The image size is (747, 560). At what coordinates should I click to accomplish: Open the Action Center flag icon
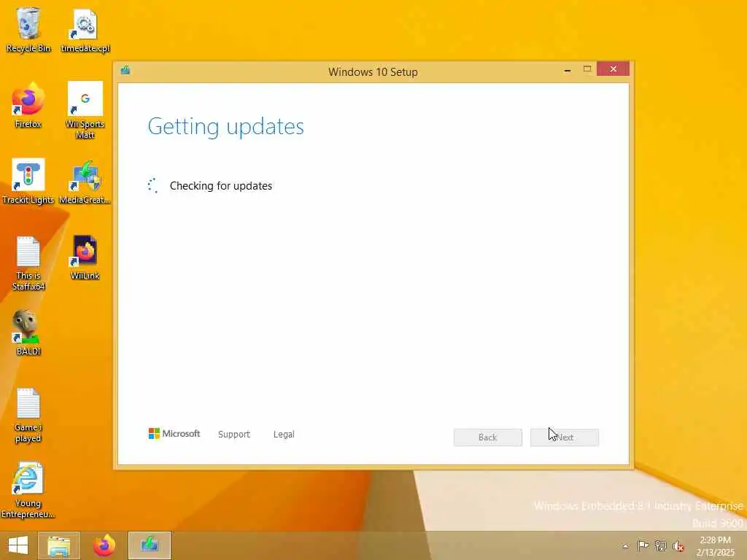tap(643, 545)
